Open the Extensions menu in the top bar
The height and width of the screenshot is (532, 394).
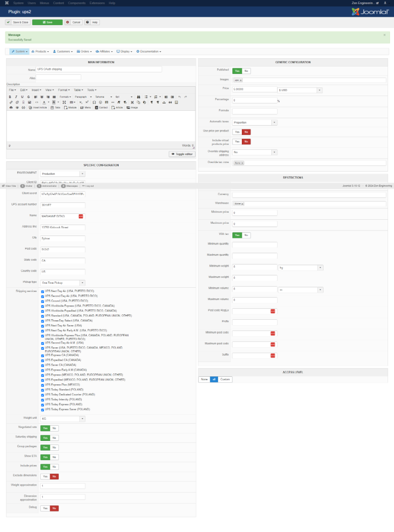coord(97,3)
